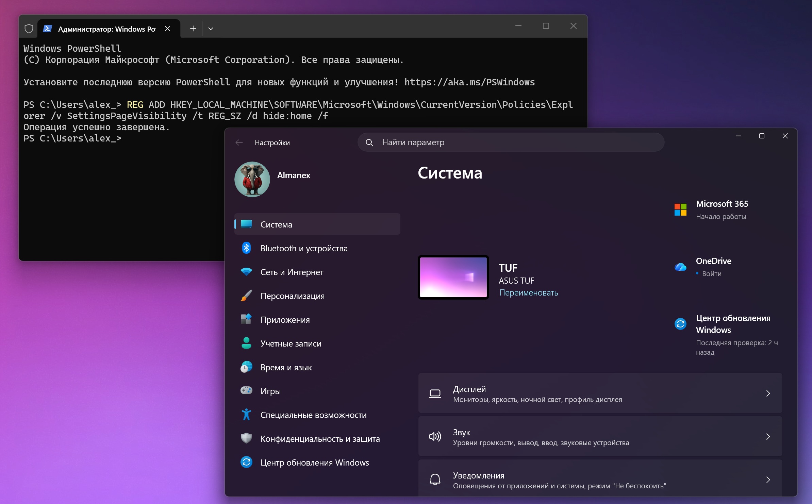Click Последняя проверка: 2 ч назад text

pos(737,347)
